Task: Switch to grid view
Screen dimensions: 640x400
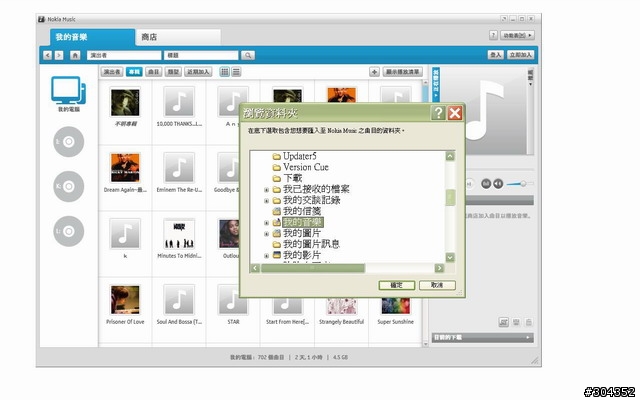Action: (224, 72)
